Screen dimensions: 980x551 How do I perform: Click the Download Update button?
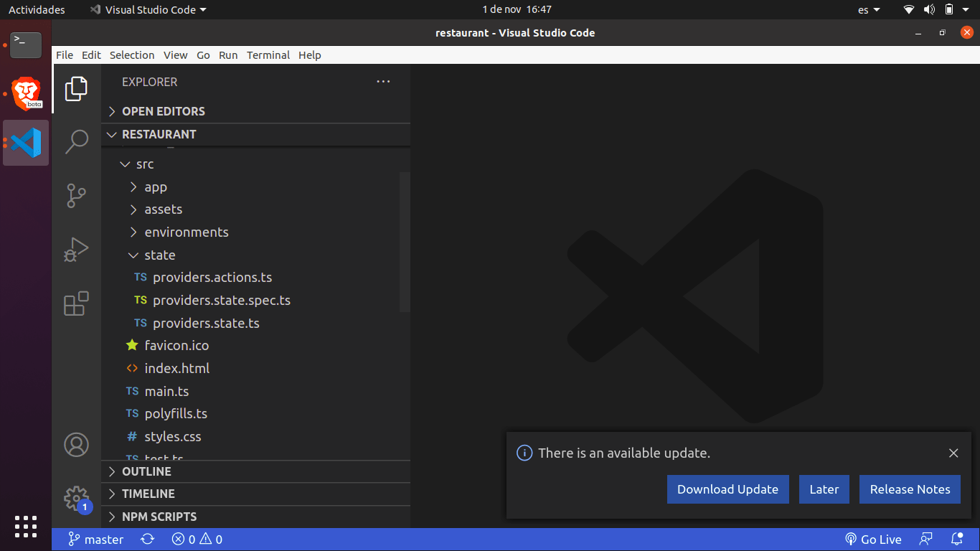(727, 489)
